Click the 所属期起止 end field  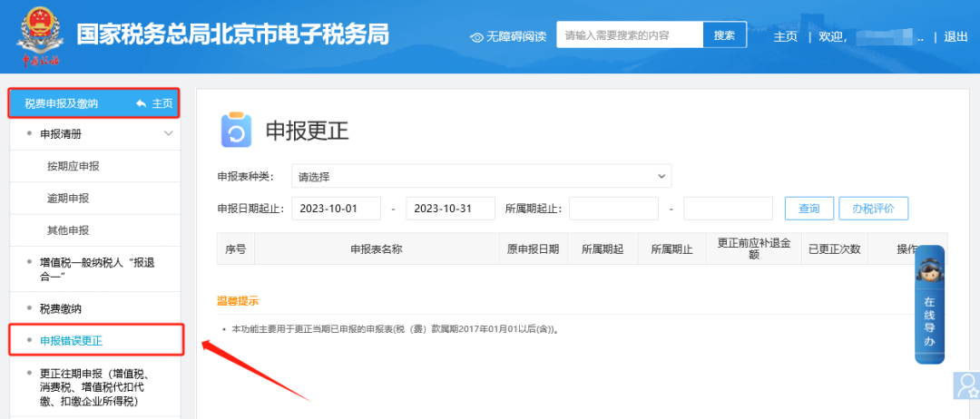coord(728,209)
